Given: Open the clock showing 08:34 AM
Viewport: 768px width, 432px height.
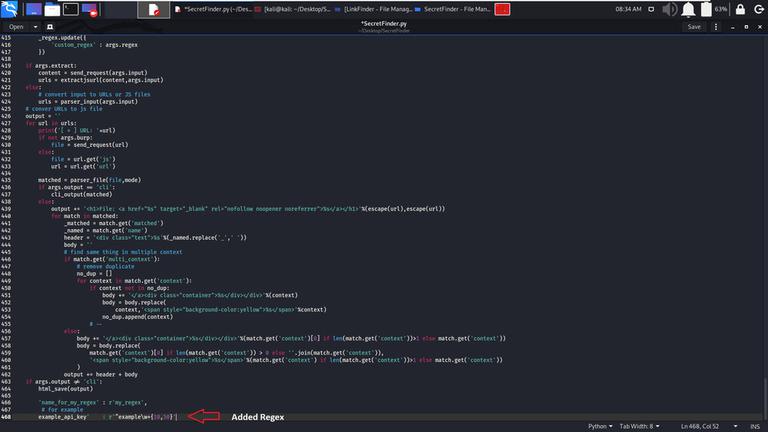Looking at the screenshot, I should tap(628, 9).
